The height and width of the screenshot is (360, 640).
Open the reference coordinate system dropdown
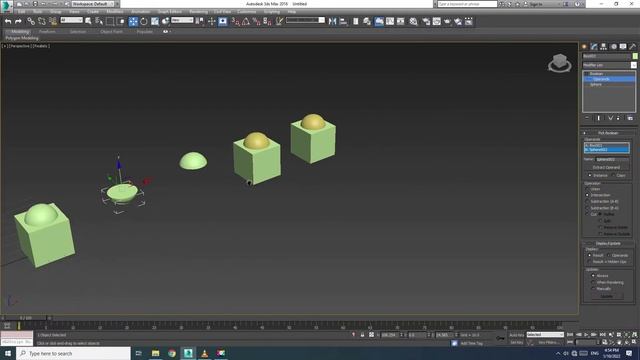click(x=182, y=20)
